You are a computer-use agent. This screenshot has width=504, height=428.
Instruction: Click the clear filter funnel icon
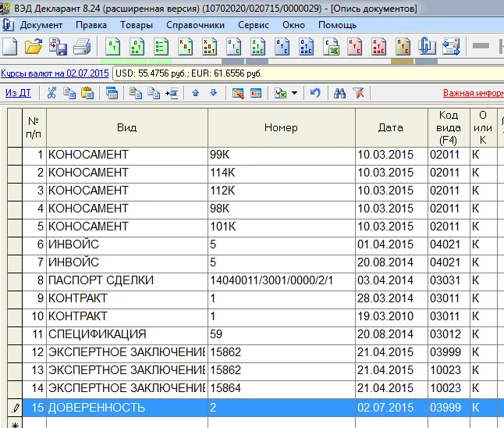tap(358, 93)
